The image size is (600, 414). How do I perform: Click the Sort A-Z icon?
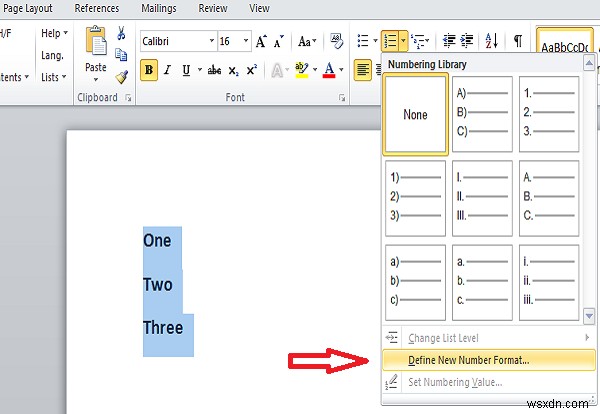(x=492, y=41)
